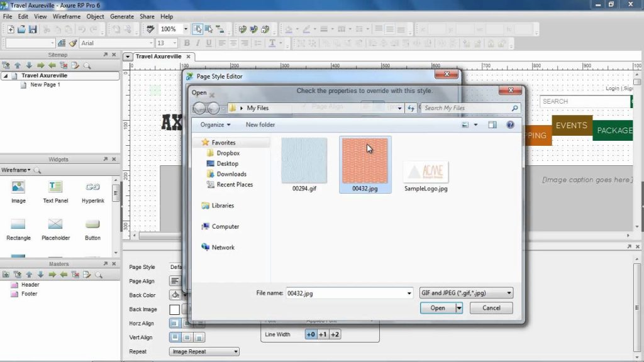Image resolution: width=644 pixels, height=362 pixels.
Task: Click the Open dialog help icon
Action: coord(510,125)
